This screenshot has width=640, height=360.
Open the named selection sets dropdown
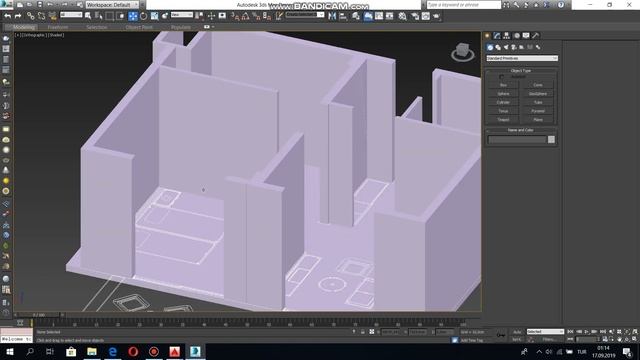(x=305, y=15)
